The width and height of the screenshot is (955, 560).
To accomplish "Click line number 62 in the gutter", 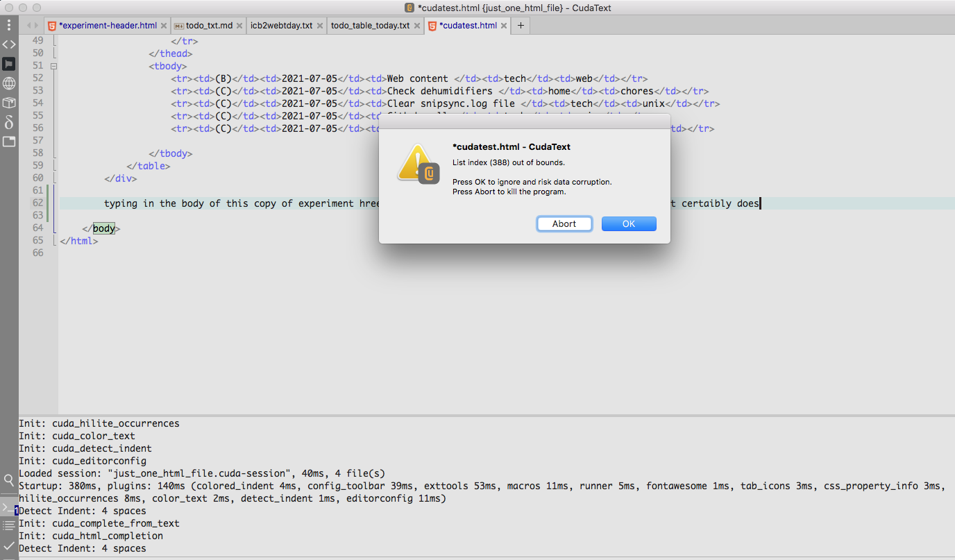I will tap(37, 203).
